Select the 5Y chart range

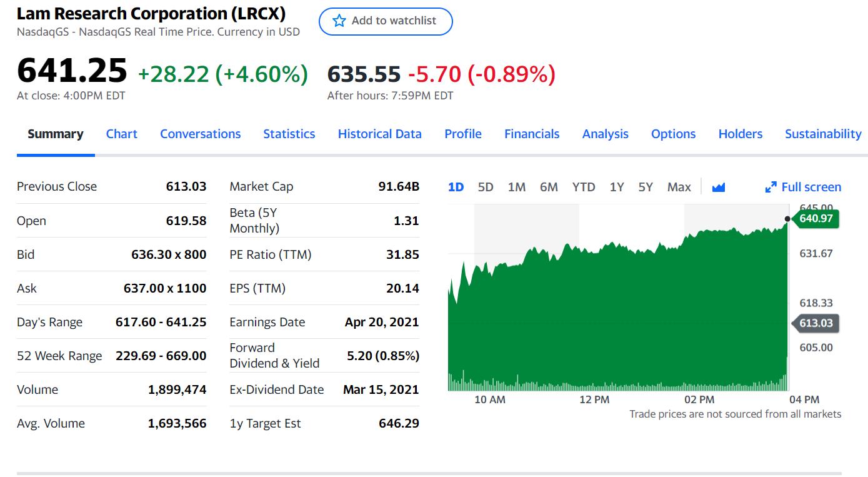[646, 187]
